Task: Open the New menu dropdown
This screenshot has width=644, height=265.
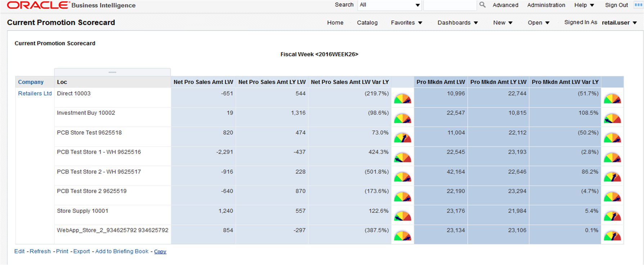Action: 503,22
